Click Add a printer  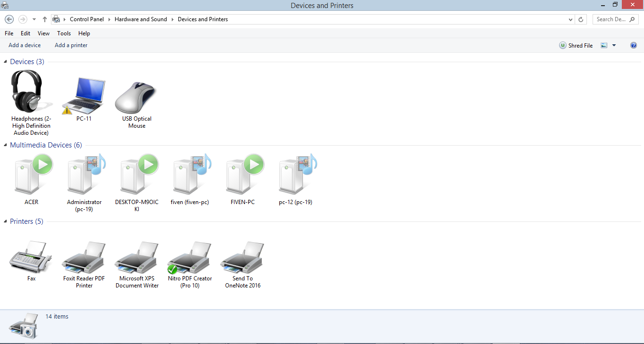71,45
